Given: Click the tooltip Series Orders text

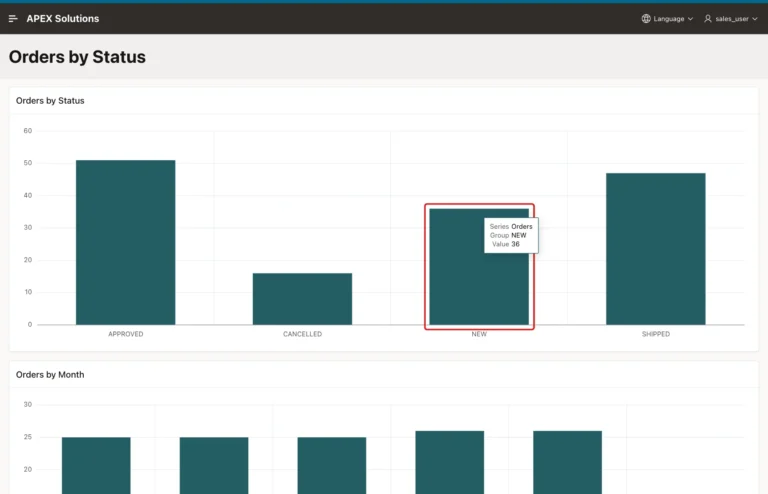Looking at the screenshot, I should (511, 226).
